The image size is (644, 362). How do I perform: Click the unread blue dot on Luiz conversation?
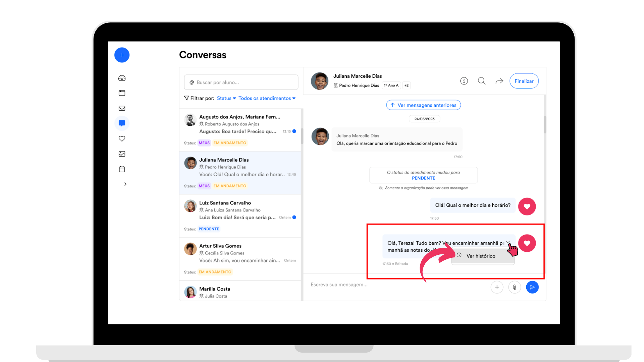pos(294,218)
